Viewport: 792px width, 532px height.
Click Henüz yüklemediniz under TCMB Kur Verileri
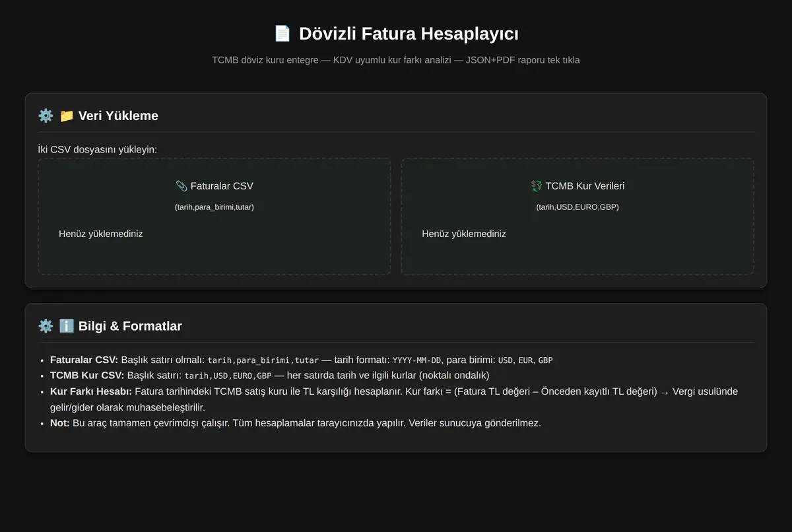[x=464, y=234]
